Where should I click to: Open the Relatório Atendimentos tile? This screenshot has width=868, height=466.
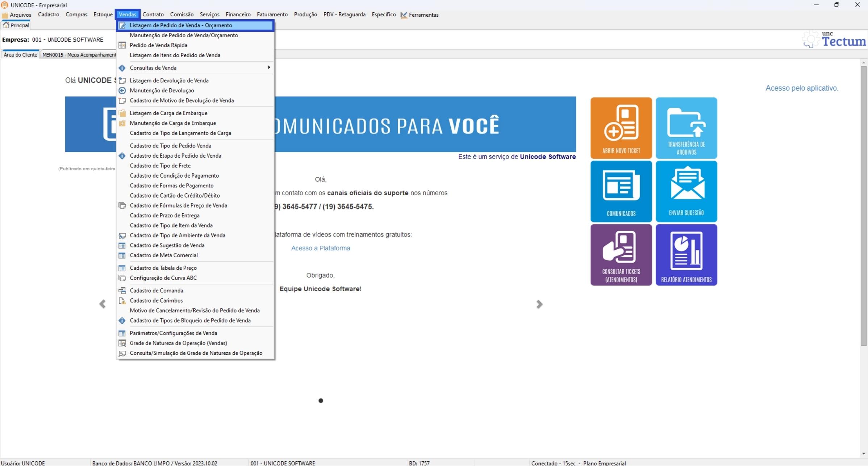[686, 255]
